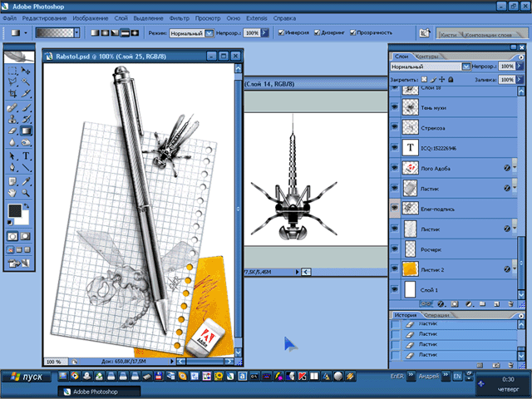Open the Кисти palette tab
Screen dimensions: 532x399
[x=449, y=35]
